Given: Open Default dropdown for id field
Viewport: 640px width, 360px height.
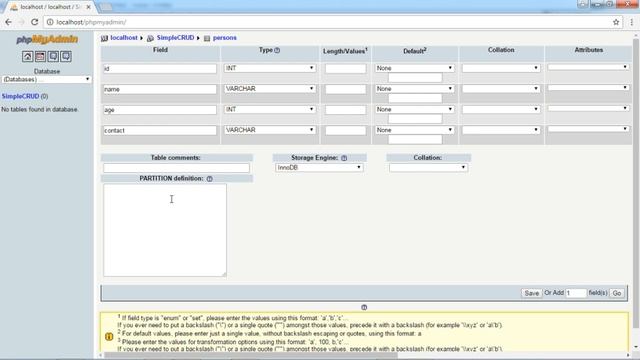Looking at the screenshot, I should 415,68.
